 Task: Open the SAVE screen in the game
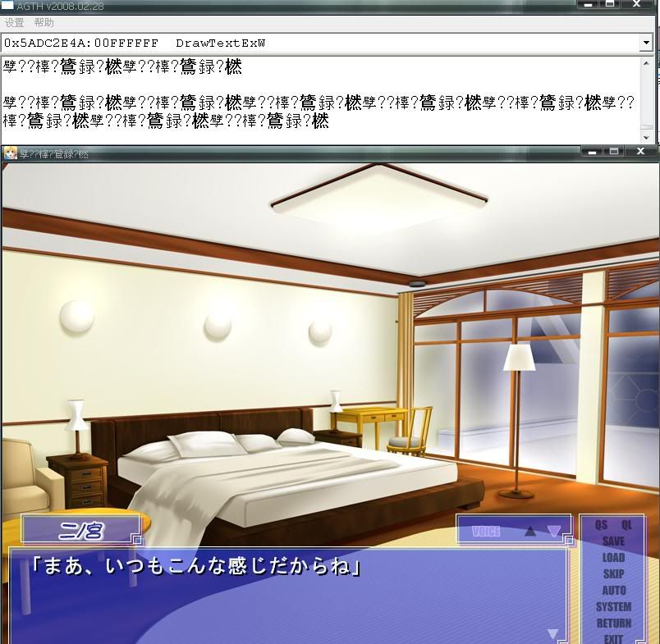[x=614, y=541]
